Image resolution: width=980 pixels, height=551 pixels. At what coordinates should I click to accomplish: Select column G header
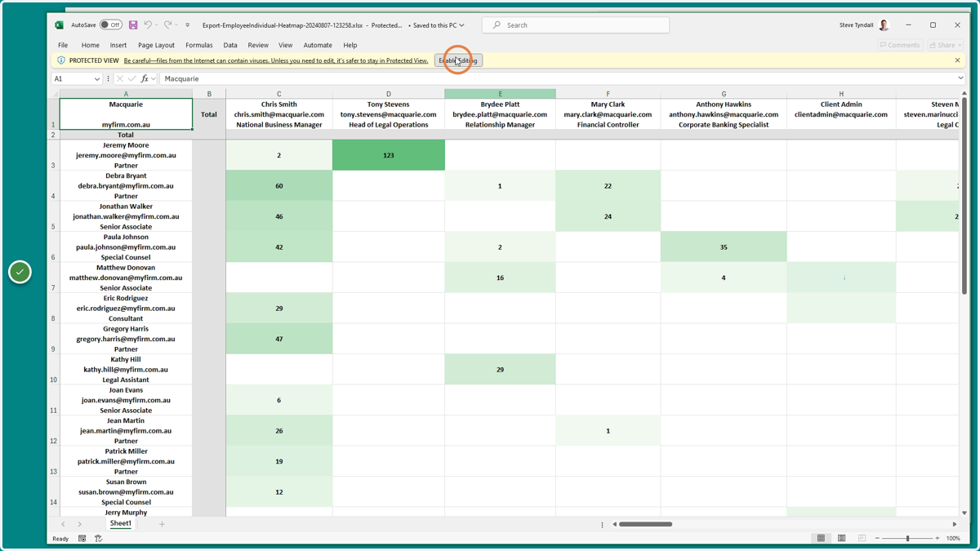[724, 94]
